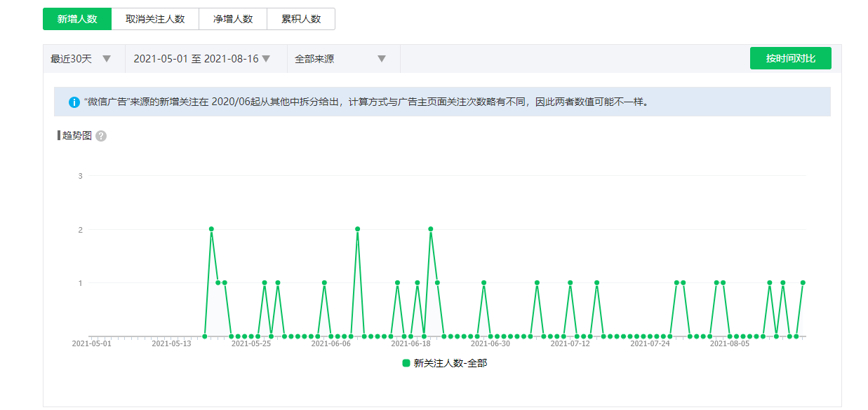Click the first data point where the line starts
The image size is (868, 410).
tap(204, 336)
